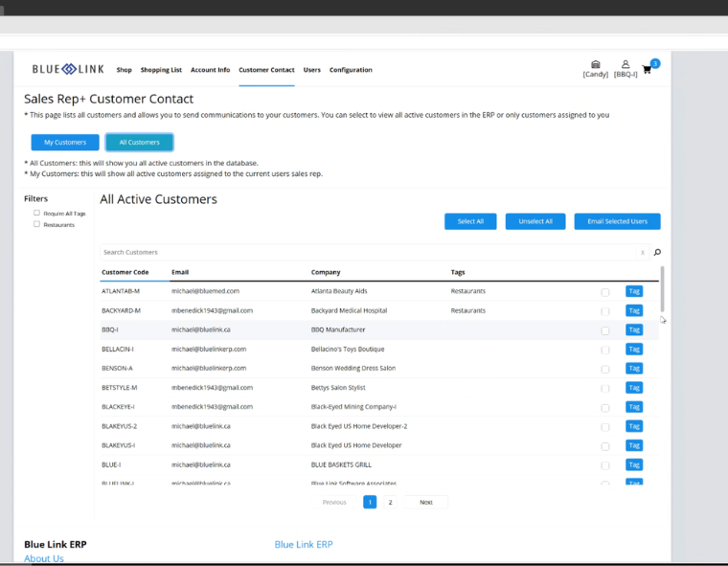Select the ATLANTAB-M row checkbox
This screenshot has width=728, height=566.
coord(605,292)
